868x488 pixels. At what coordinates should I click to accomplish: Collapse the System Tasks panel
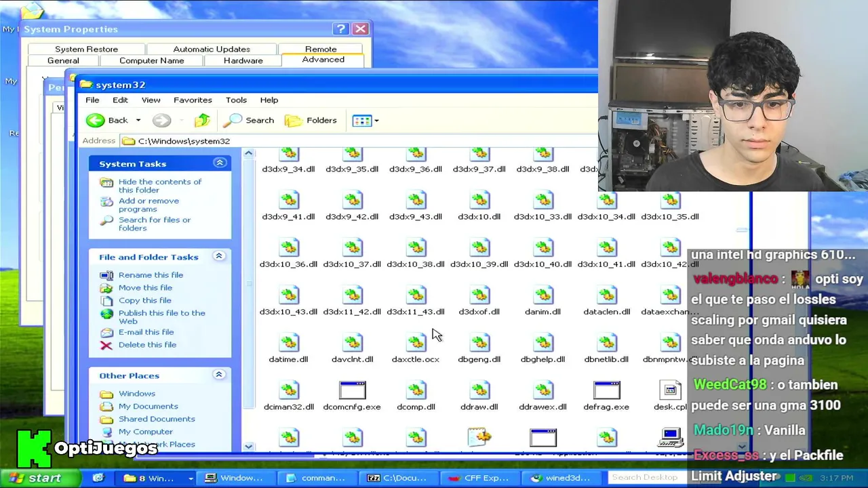click(220, 163)
